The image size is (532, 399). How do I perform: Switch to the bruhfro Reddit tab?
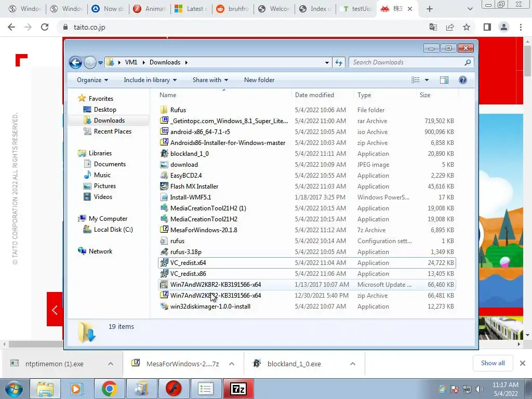[233, 9]
